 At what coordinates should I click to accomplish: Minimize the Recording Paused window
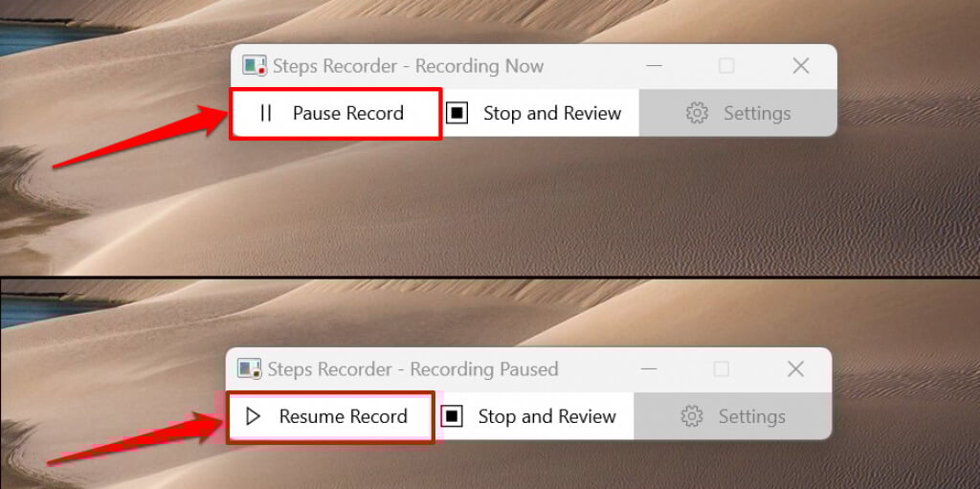[x=650, y=369]
